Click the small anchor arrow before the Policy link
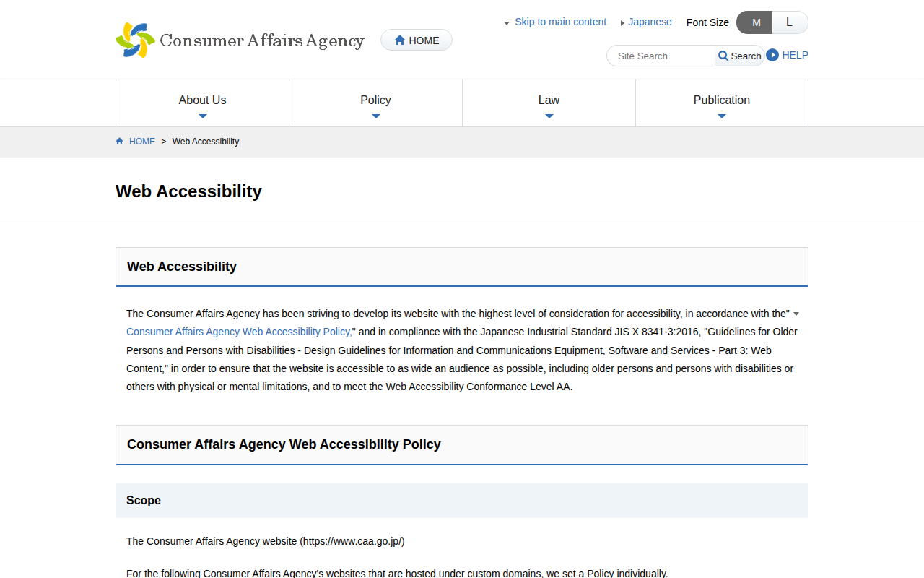The width and height of the screenshot is (924, 578). click(x=796, y=314)
